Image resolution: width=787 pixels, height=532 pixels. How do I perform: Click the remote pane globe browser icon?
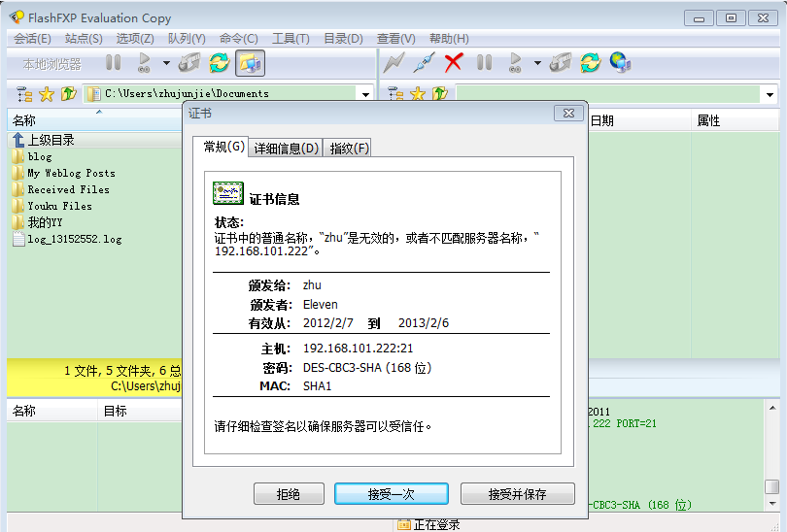pos(620,63)
